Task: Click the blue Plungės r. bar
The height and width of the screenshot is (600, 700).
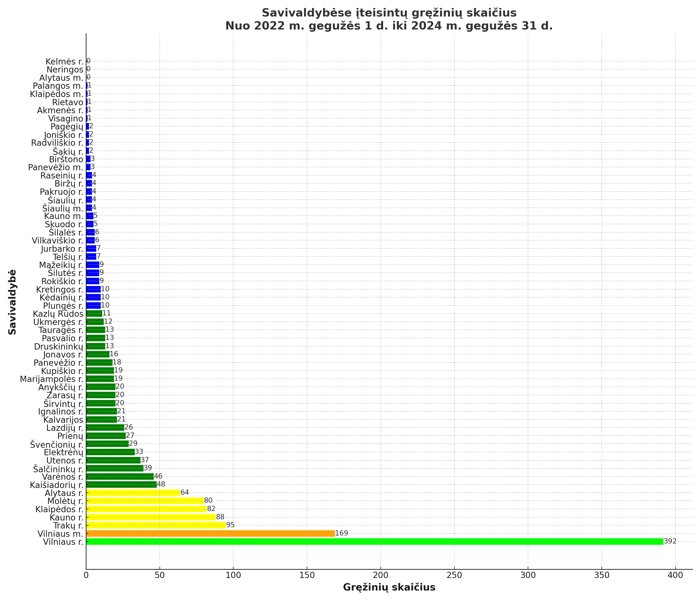Action: tap(93, 305)
